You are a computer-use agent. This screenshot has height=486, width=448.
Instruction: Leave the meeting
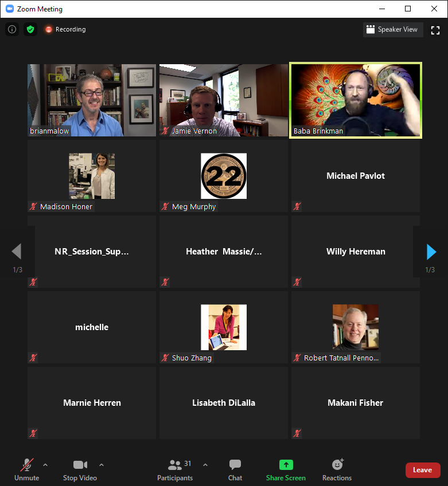pos(423,470)
